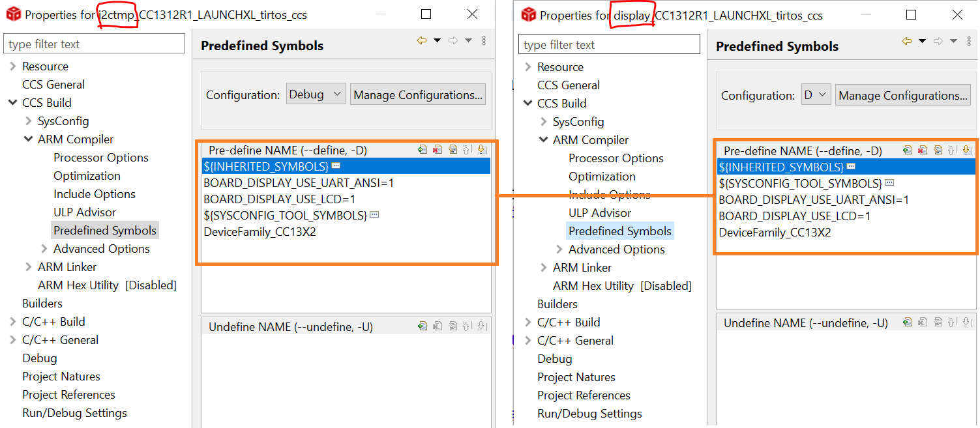Screen dimensions: 980x428
Task: Select Project Natures in i2ctmp tree
Action: pyautogui.click(x=61, y=376)
